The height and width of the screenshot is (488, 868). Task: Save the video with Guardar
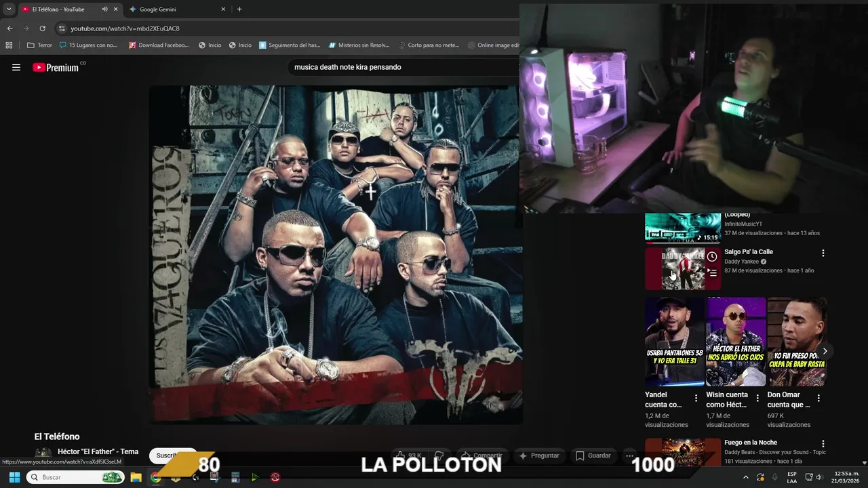[x=593, y=455]
